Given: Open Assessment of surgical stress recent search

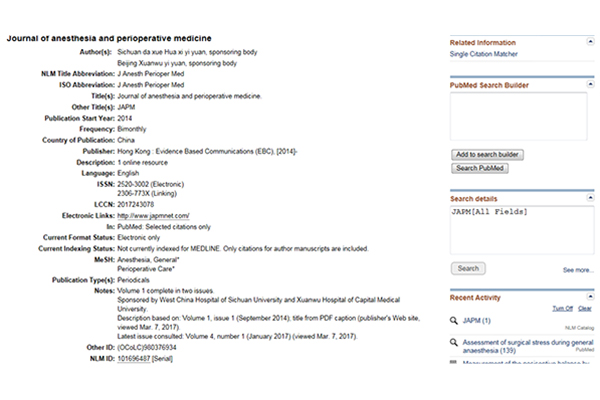Looking at the screenshot, I should tap(528, 346).
